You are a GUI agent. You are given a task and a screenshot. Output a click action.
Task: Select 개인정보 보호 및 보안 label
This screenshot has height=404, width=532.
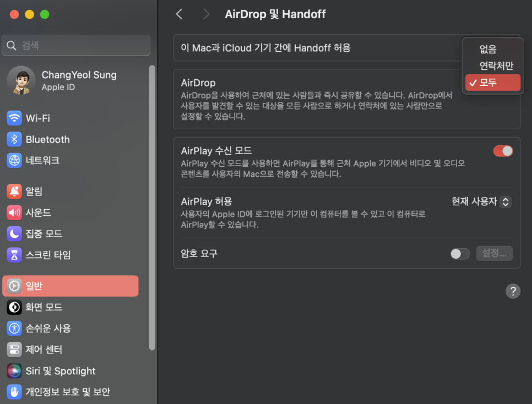click(x=68, y=392)
